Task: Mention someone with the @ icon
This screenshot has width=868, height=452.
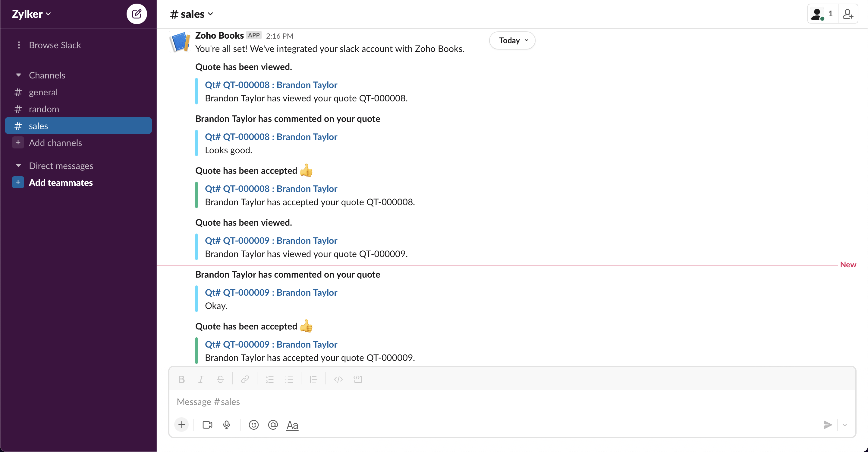Action: click(273, 425)
